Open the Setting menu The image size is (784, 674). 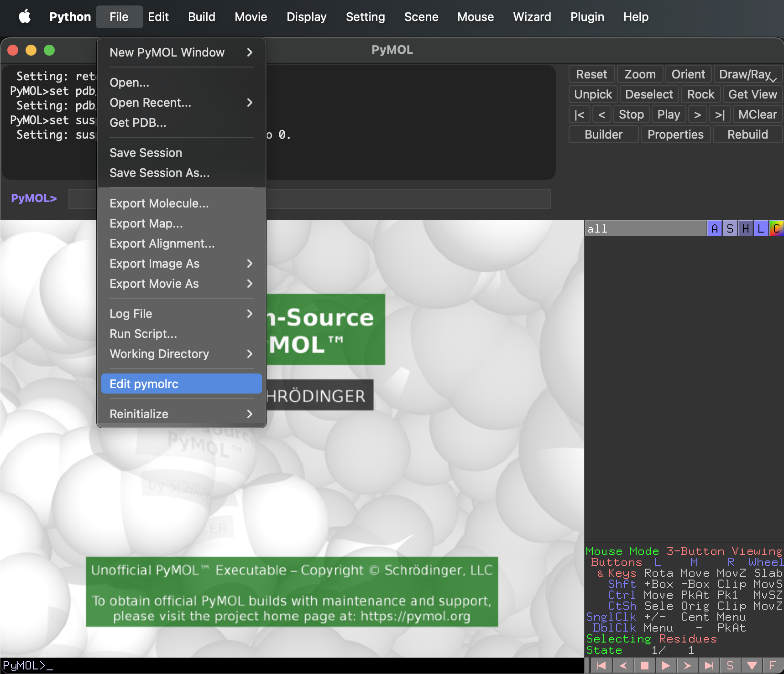(366, 17)
